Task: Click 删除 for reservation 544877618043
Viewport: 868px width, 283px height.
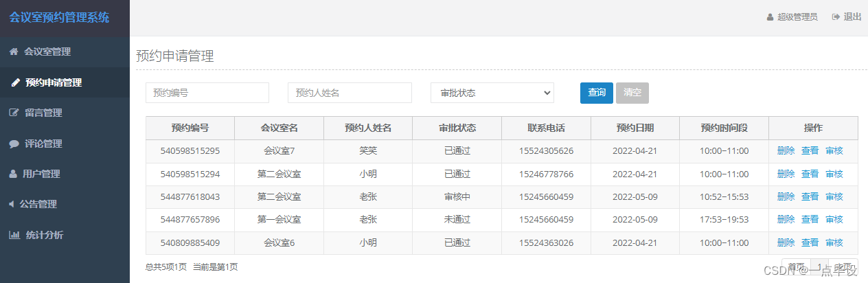Action: [x=786, y=197]
